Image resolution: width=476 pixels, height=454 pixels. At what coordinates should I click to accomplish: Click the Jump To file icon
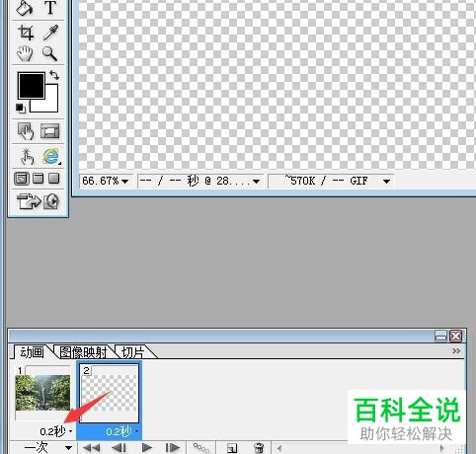pyautogui.click(x=29, y=201)
